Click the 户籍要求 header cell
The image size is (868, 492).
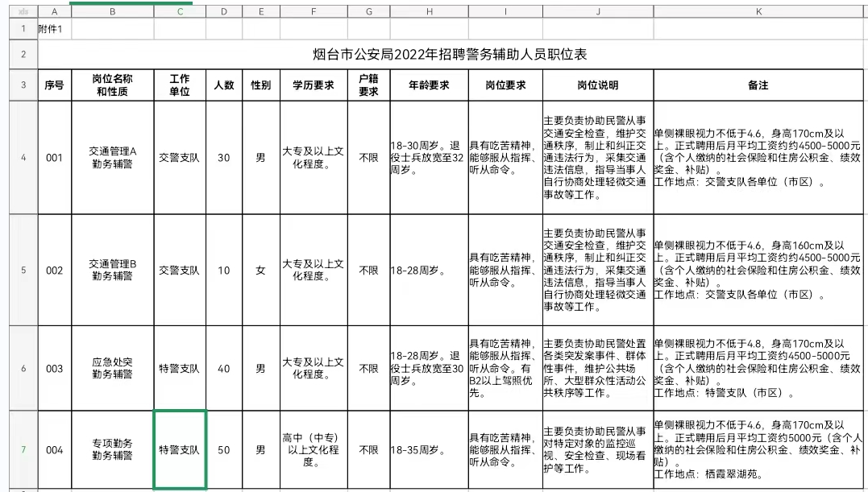pos(368,85)
